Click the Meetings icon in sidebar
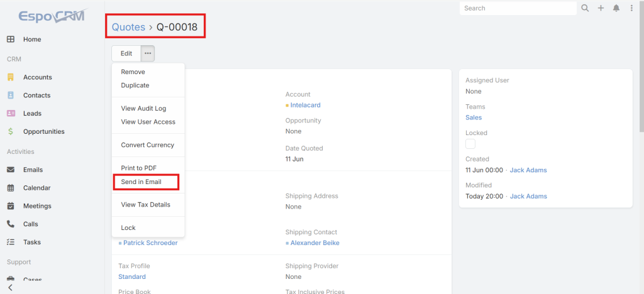 (11, 206)
